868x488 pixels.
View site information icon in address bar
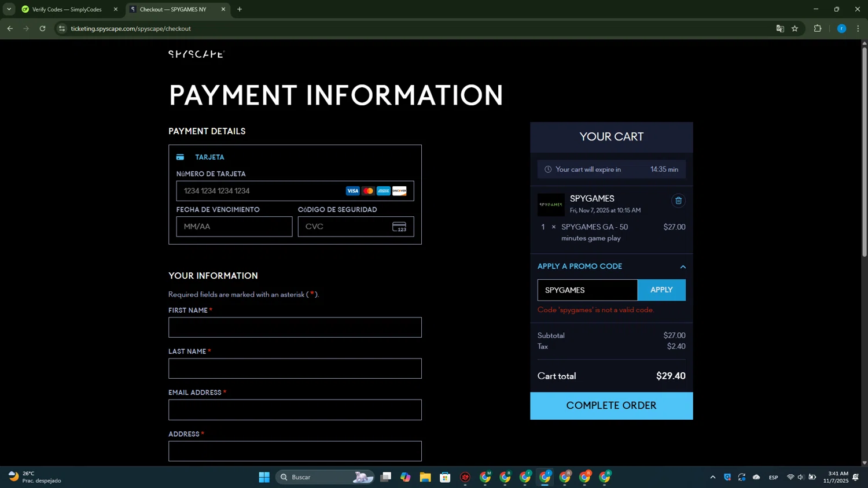(x=62, y=28)
